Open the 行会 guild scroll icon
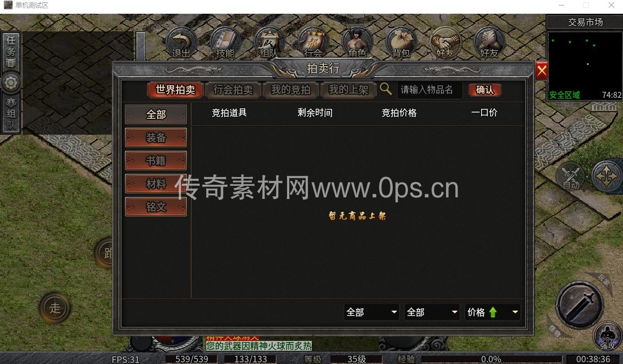This screenshot has width=623, height=364. 313,42
